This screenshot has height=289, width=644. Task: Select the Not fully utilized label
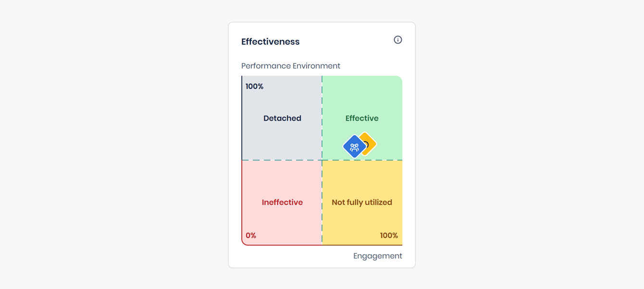pos(362,202)
